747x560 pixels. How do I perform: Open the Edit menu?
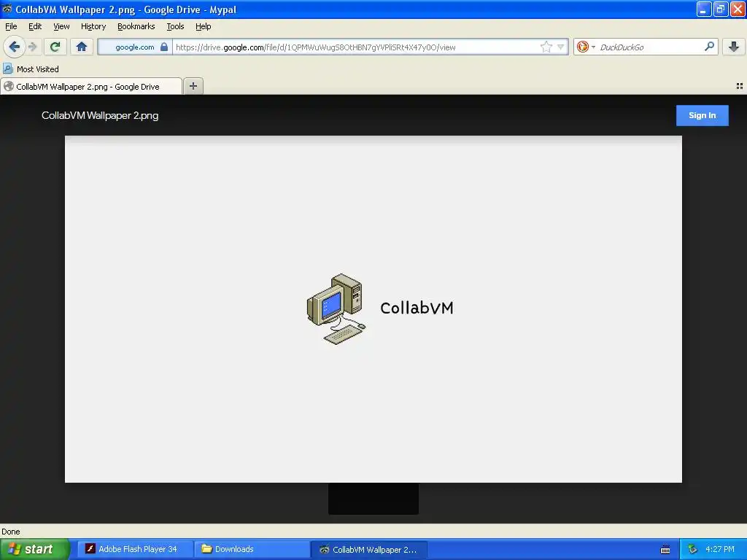[35, 26]
